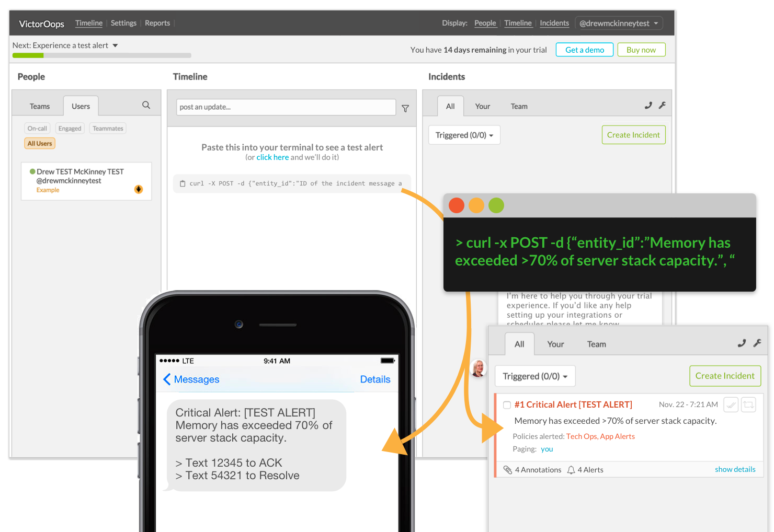
Task: Toggle the On-call filter chip
Action: (37, 129)
